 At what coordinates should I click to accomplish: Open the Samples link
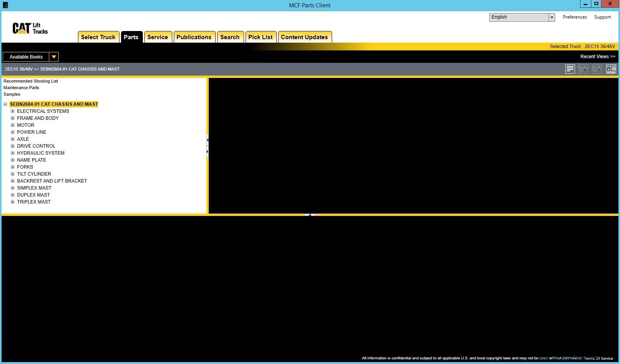12,94
